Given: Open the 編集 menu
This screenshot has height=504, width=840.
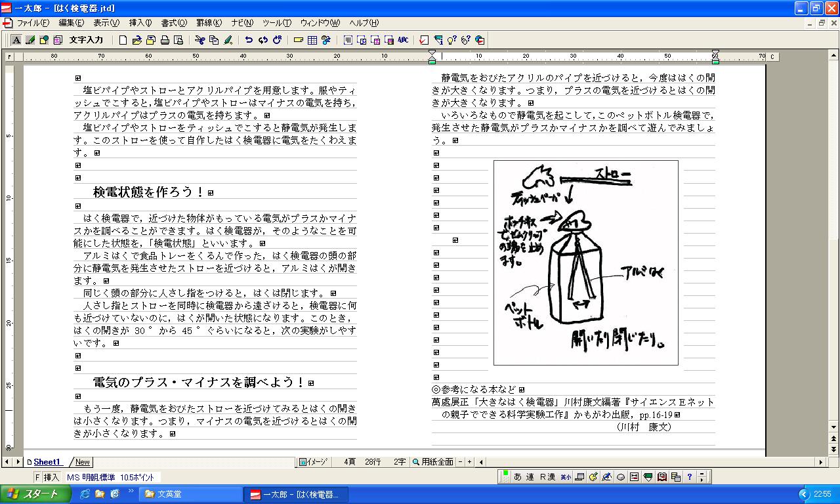Looking at the screenshot, I should click(x=72, y=23).
